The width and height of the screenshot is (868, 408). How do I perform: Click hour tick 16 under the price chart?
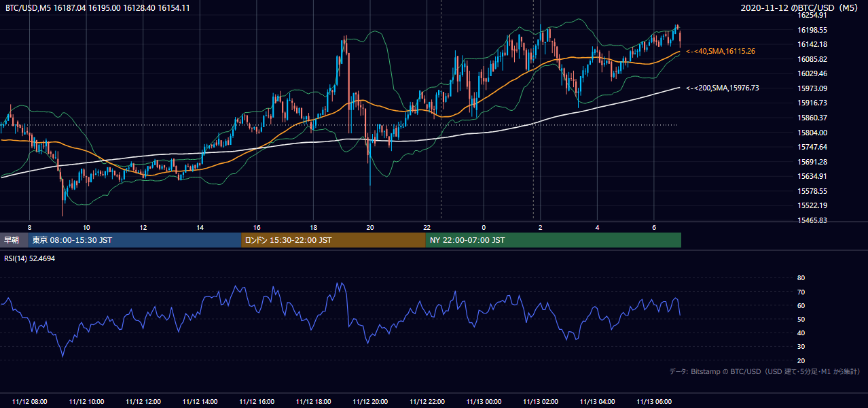tap(257, 227)
